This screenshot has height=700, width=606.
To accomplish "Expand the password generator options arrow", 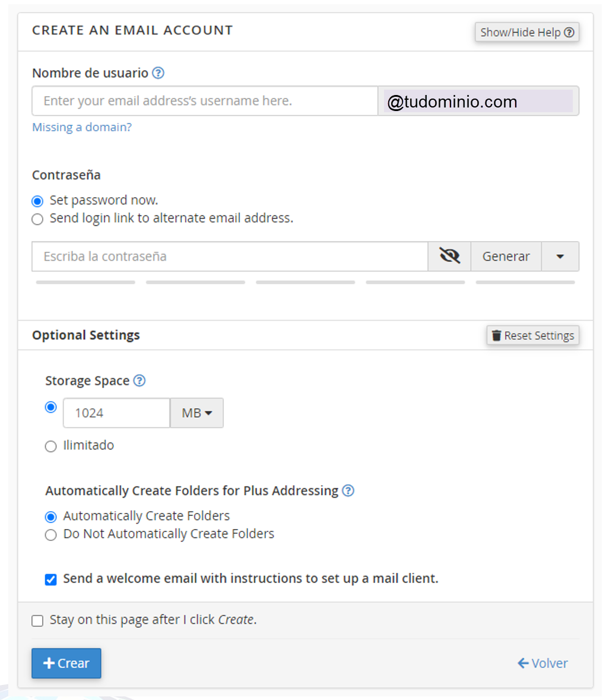I will coord(560,256).
